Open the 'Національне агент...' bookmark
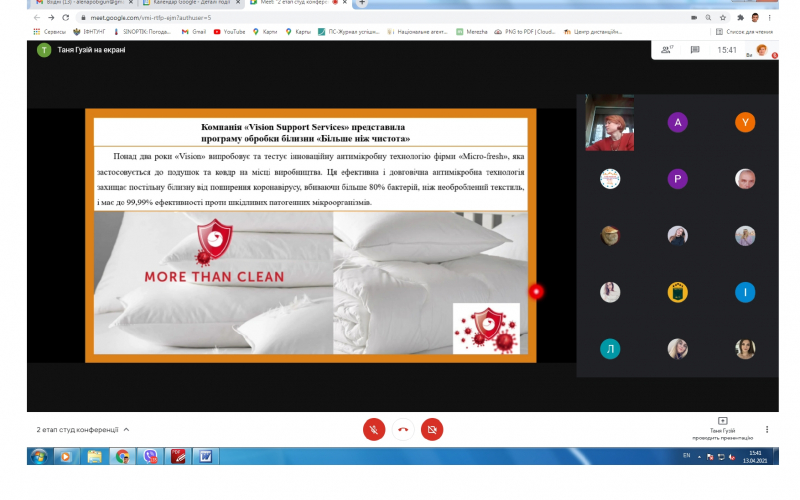The height and width of the screenshot is (500, 800). click(x=417, y=32)
